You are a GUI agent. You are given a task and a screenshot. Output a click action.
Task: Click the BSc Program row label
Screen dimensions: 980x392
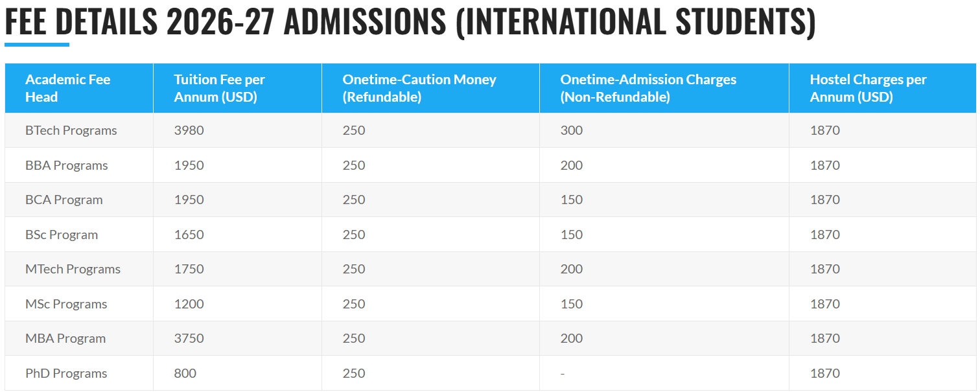pos(62,235)
